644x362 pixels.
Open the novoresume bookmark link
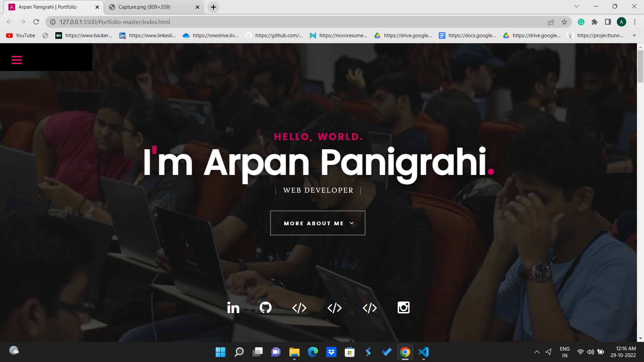pos(339,35)
